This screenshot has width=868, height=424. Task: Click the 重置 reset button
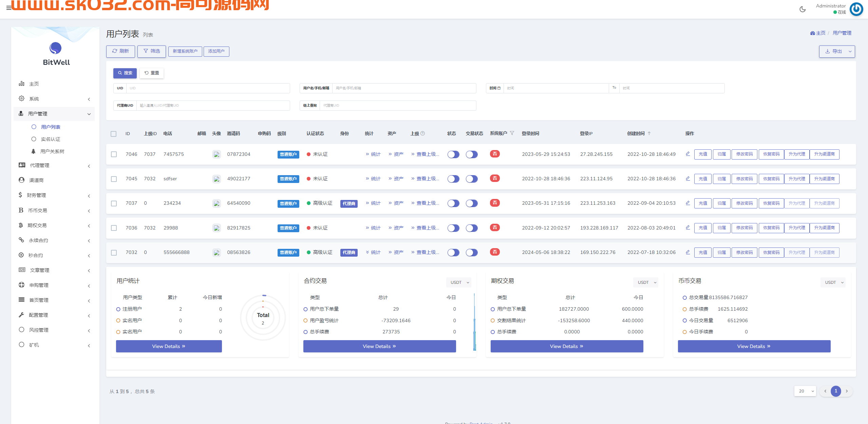coord(152,73)
